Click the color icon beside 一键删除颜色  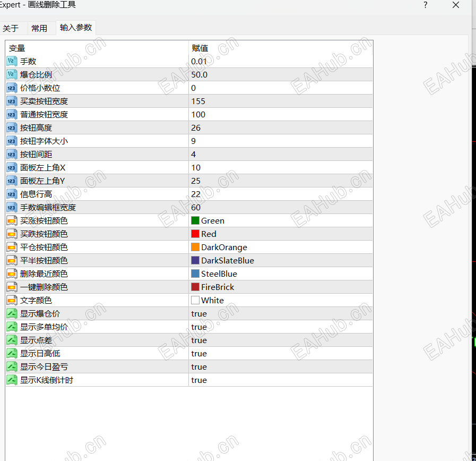[12, 287]
